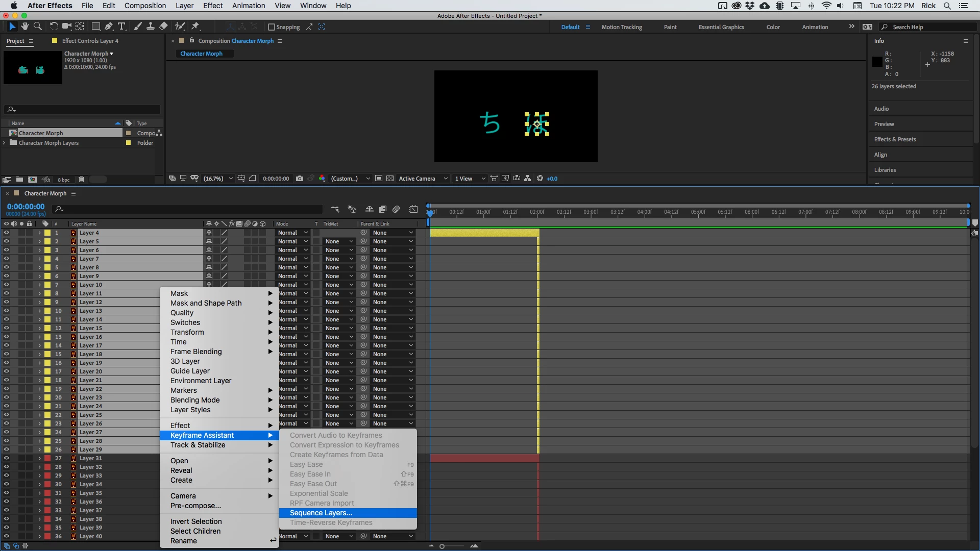
Task: Expand the Character Morph Layers folder
Action: point(4,143)
